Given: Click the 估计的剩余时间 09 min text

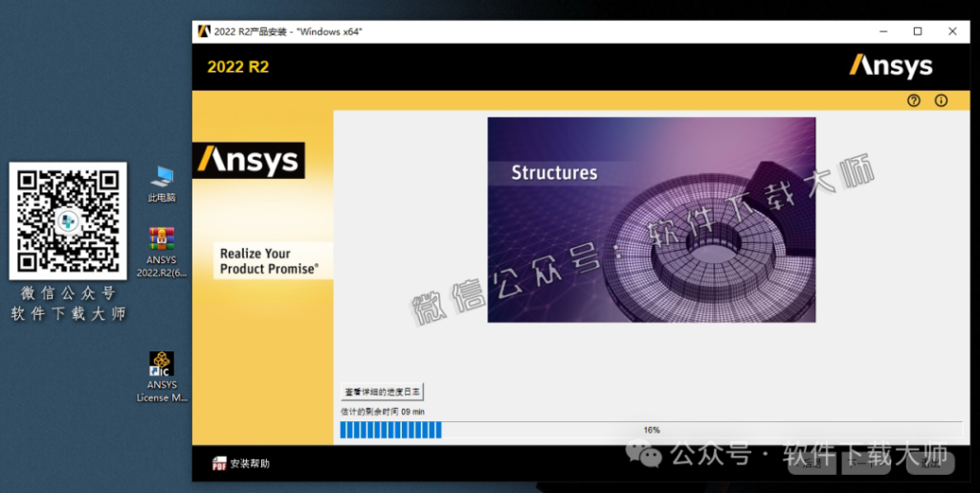Looking at the screenshot, I should [x=383, y=412].
